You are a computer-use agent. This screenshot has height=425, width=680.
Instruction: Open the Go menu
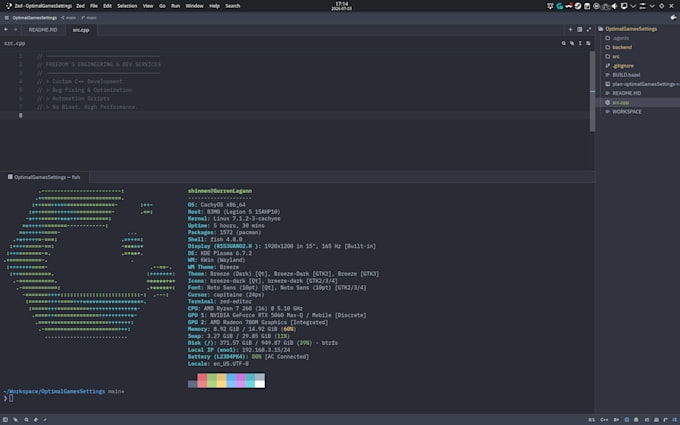click(162, 6)
